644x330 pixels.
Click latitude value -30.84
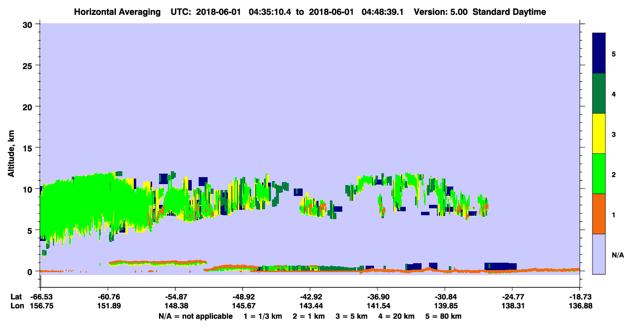tap(445, 297)
